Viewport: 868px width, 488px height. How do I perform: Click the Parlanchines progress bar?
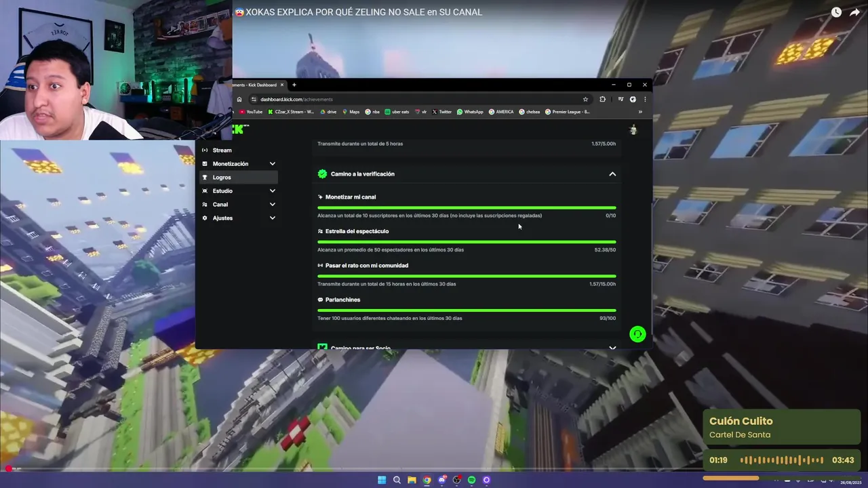(x=467, y=310)
